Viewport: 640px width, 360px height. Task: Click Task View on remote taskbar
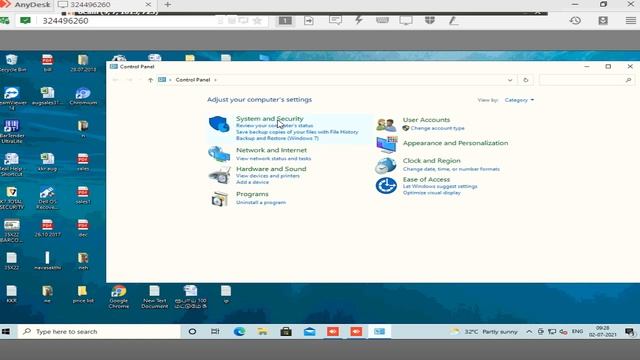[x=215, y=331]
